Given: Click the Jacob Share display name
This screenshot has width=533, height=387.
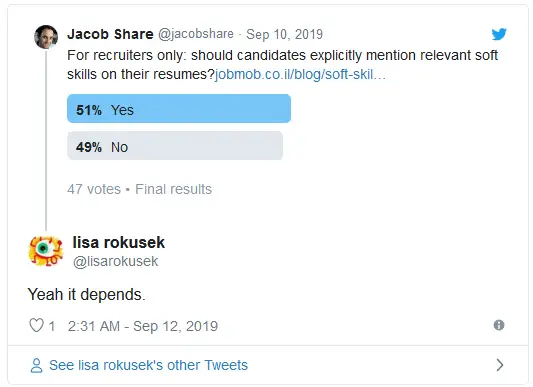Looking at the screenshot, I should pyautogui.click(x=110, y=34).
